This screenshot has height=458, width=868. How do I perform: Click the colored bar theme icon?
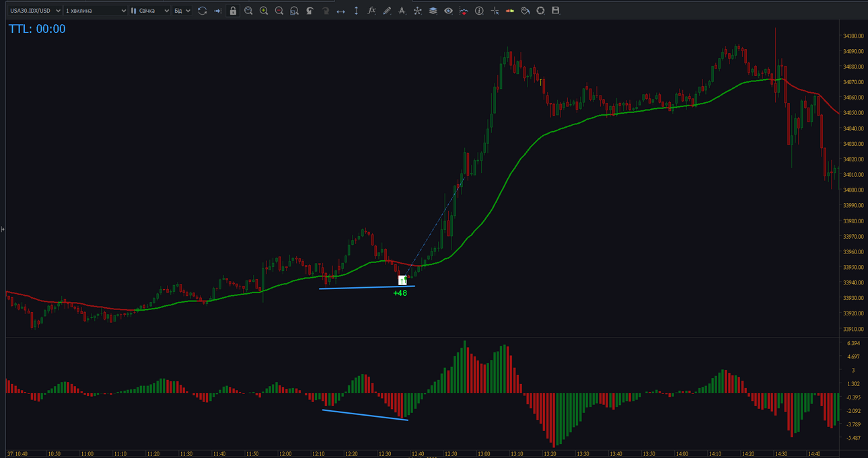(510, 11)
